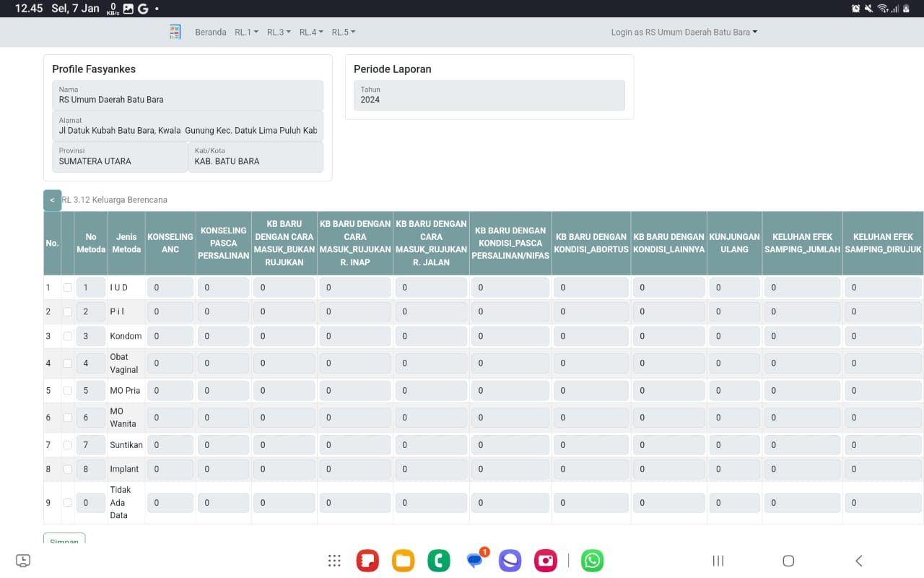Expand the RL.1 dropdown menu
924x578 pixels.
tap(246, 32)
